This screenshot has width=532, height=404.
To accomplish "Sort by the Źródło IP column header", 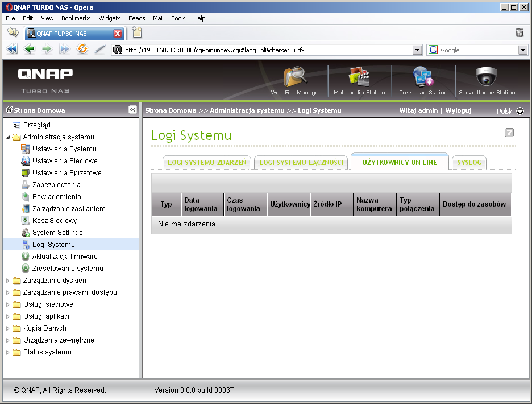I will [x=331, y=204].
